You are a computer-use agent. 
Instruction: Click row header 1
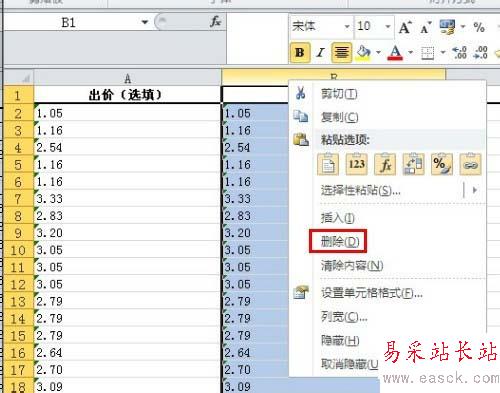pos(18,95)
